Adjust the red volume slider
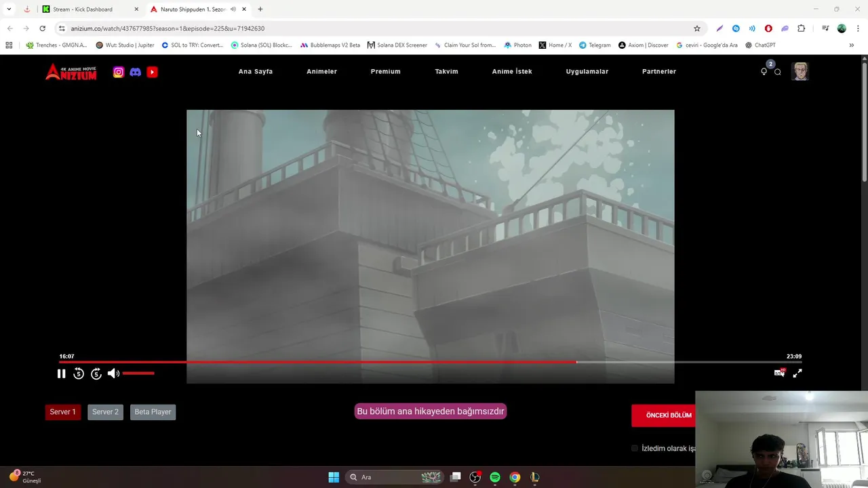 point(138,373)
